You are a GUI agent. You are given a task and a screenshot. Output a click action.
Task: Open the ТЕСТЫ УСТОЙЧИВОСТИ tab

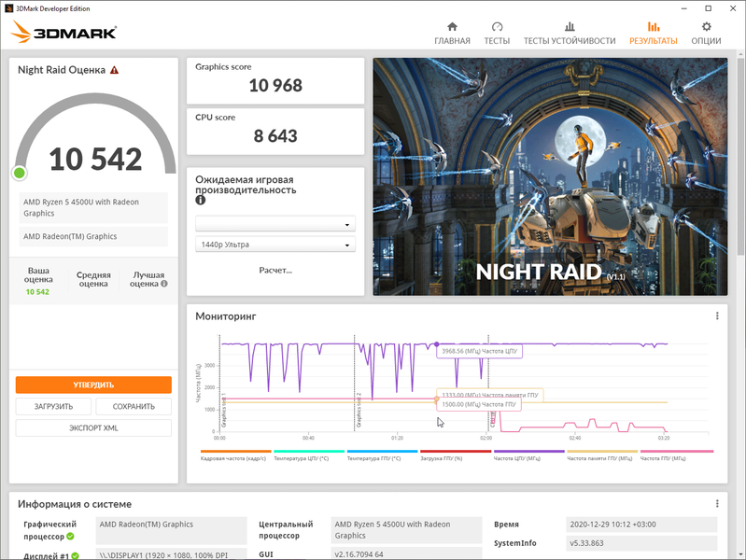pos(570,34)
